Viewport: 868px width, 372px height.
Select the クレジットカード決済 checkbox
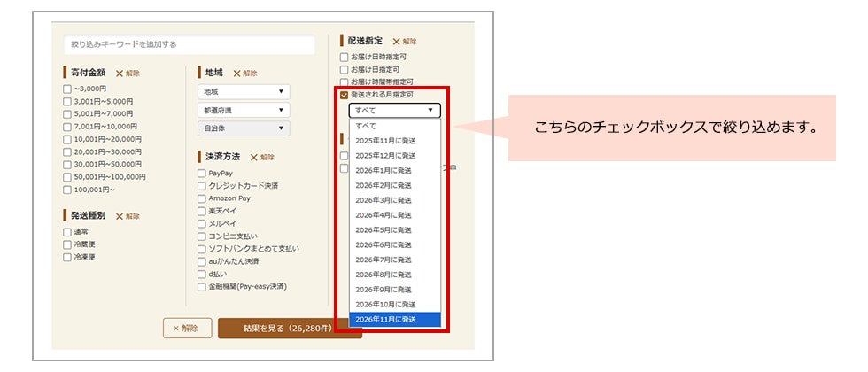[202, 186]
